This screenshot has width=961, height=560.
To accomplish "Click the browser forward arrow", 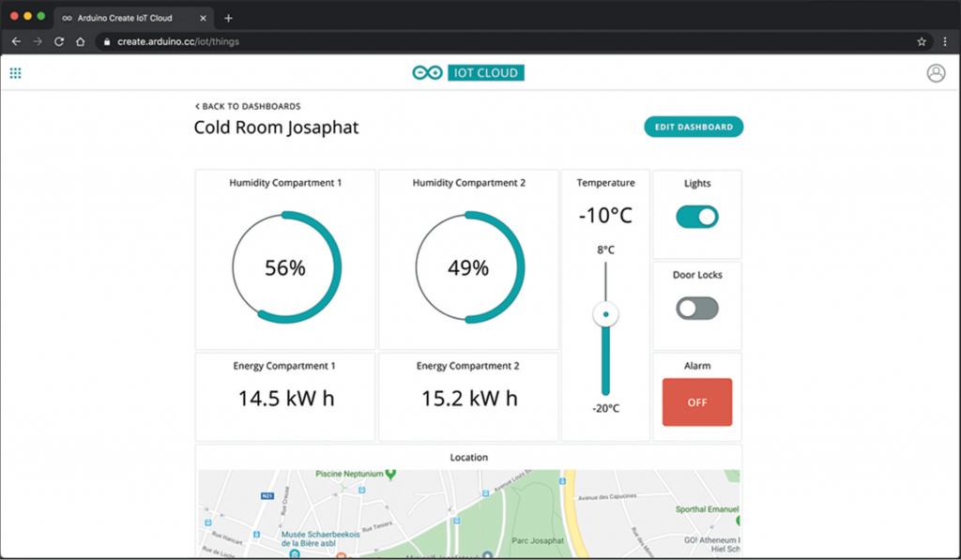I will [x=37, y=41].
